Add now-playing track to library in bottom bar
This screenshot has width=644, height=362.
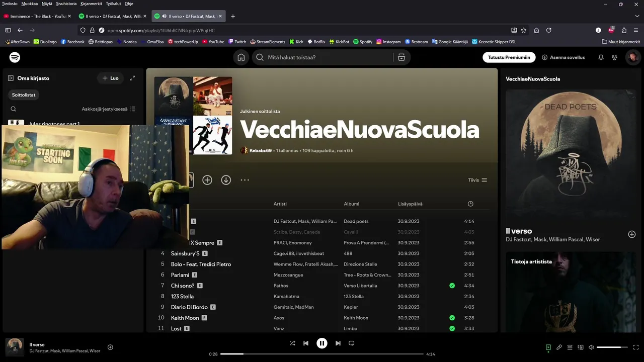click(x=110, y=347)
